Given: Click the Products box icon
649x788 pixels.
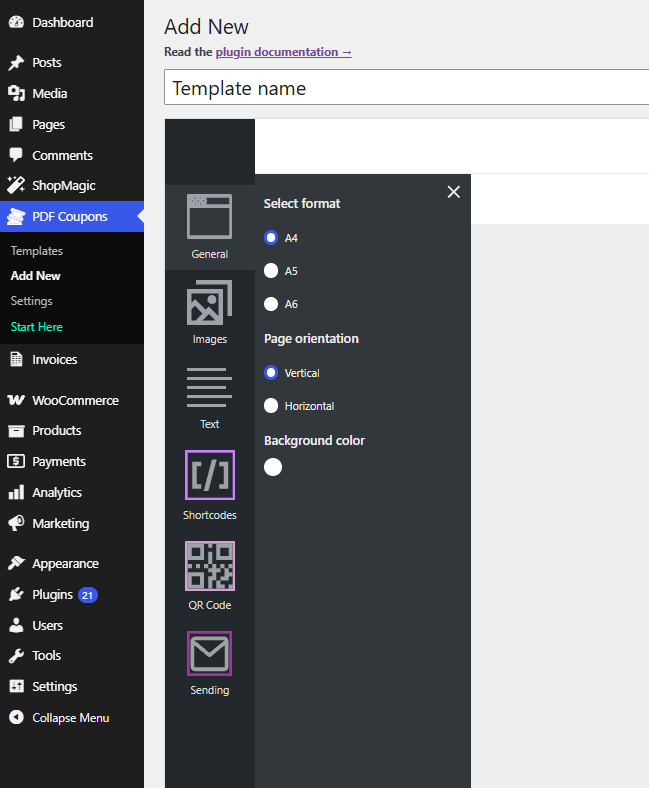Looking at the screenshot, I should point(16,431).
